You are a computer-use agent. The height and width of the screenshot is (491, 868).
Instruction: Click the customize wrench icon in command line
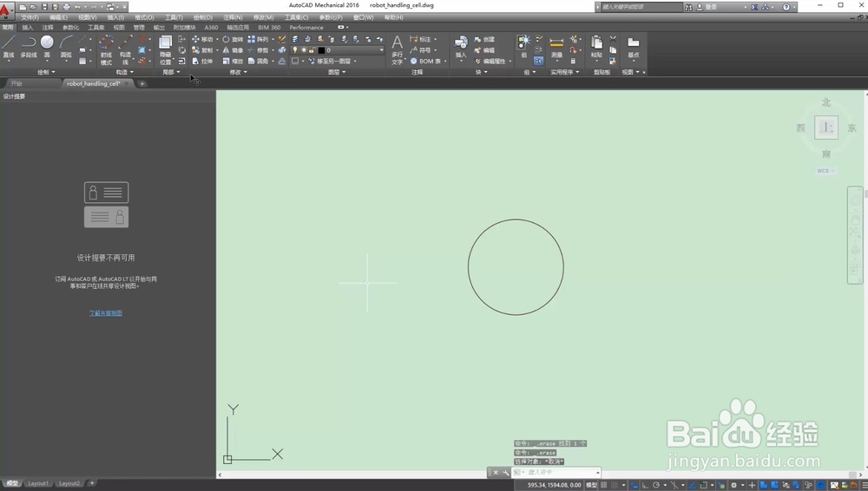[505, 473]
